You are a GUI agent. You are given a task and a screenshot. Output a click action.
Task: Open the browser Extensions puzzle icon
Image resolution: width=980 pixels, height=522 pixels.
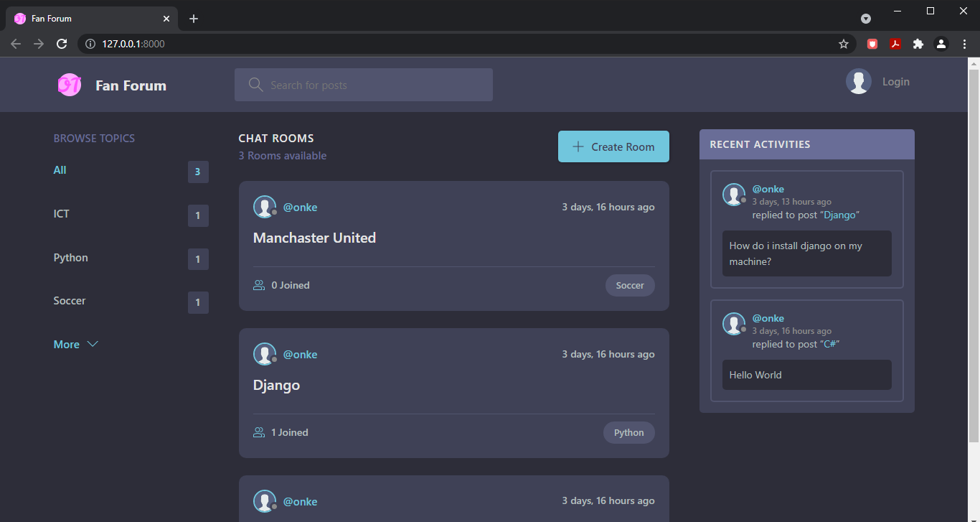point(918,44)
